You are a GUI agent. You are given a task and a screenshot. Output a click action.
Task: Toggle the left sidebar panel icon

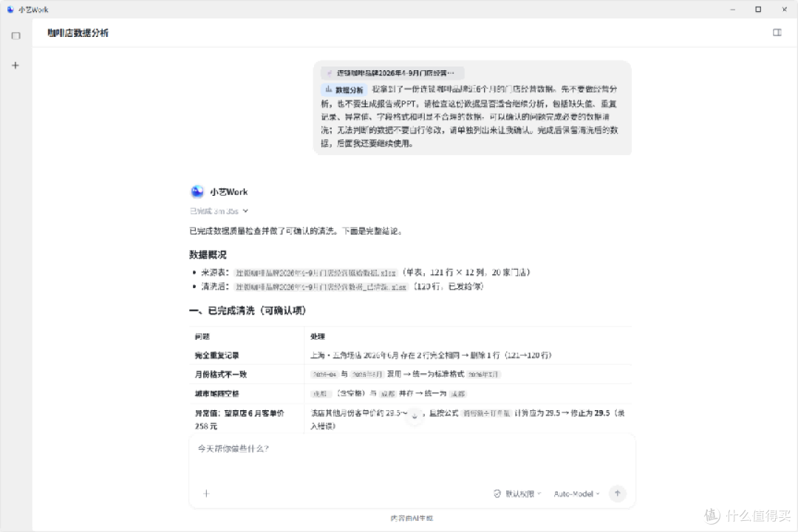(16, 35)
